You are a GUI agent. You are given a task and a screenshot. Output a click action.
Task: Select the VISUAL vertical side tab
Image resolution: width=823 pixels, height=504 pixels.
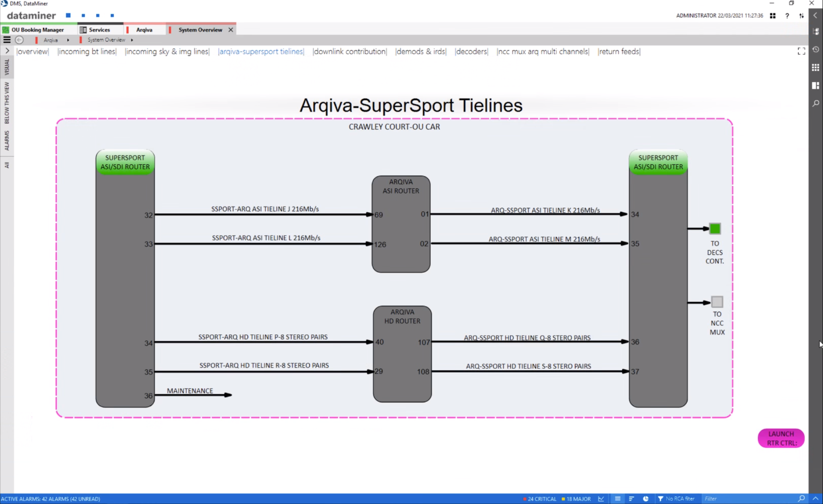click(x=7, y=67)
